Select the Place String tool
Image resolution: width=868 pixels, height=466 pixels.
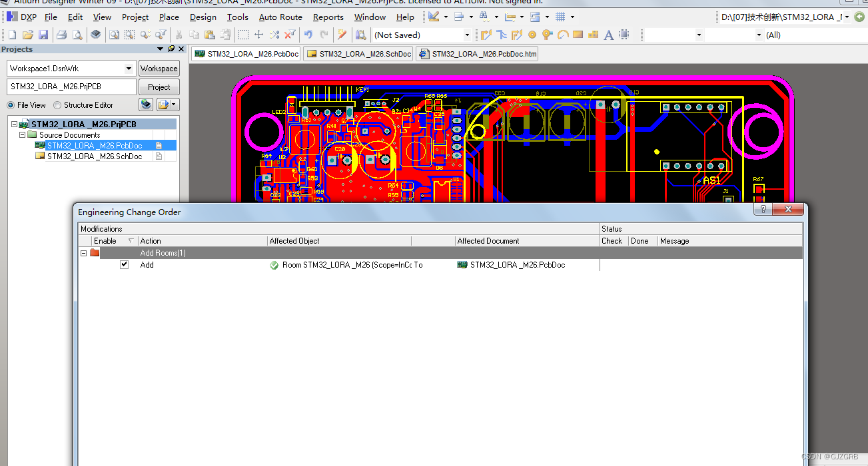608,35
